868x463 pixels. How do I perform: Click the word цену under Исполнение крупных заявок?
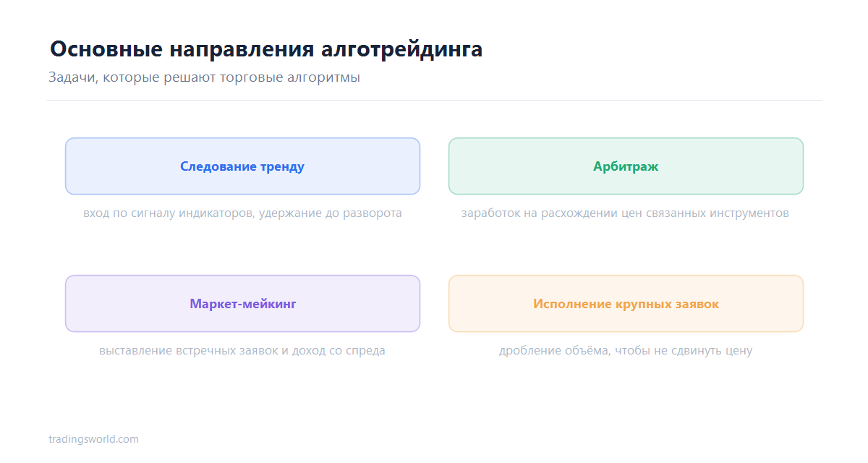click(x=737, y=351)
